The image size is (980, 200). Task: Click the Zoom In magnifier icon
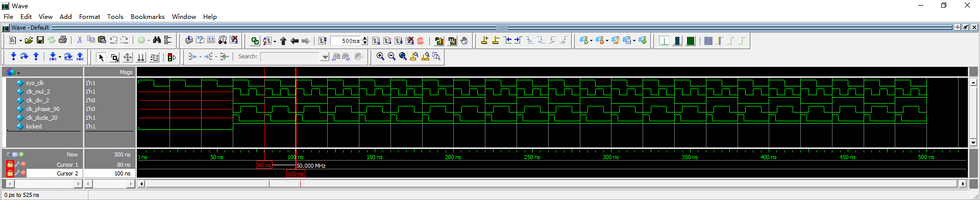tap(380, 56)
